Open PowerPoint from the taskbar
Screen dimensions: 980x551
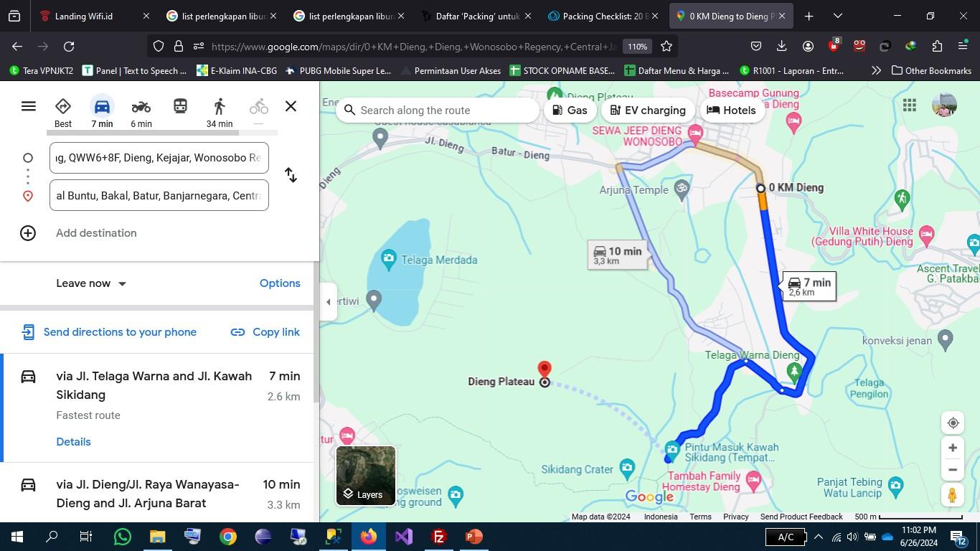coord(473,537)
